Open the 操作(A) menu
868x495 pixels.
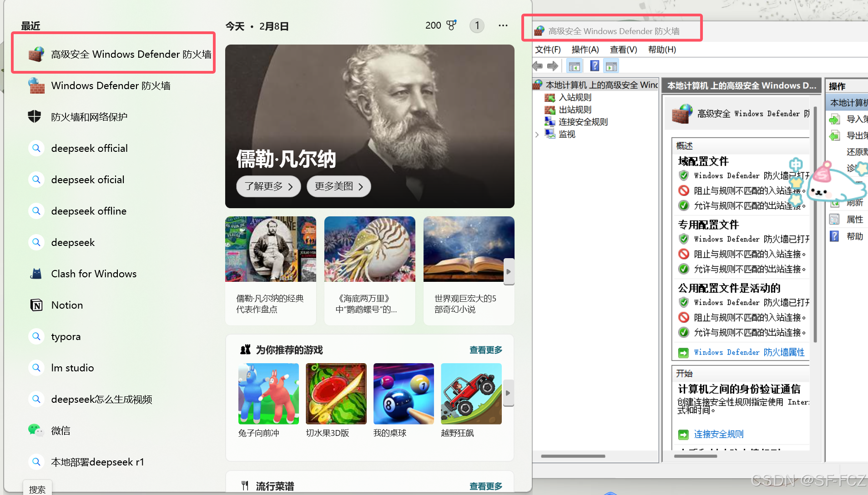click(x=585, y=50)
